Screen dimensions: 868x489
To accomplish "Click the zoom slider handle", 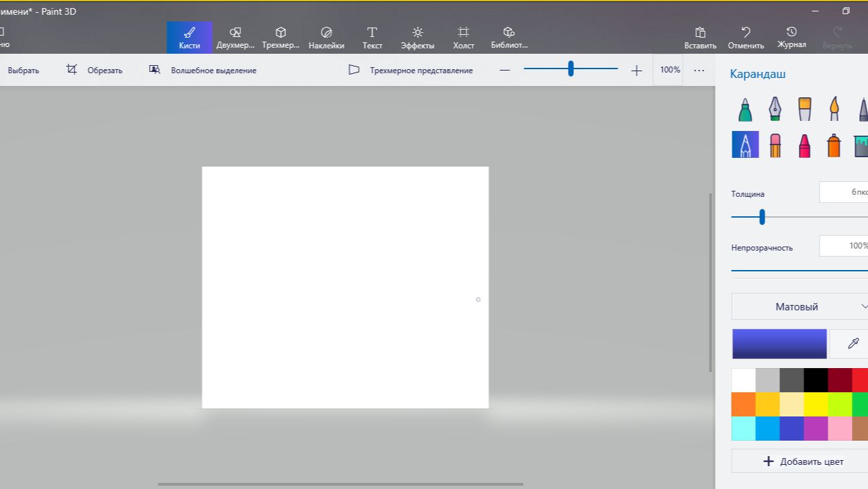I will [x=571, y=69].
